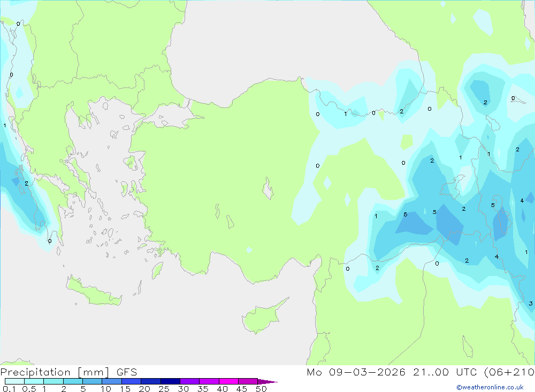Click the 0.5–1 mm legend color box
Screen dimensions: 535x392
click(34, 381)
